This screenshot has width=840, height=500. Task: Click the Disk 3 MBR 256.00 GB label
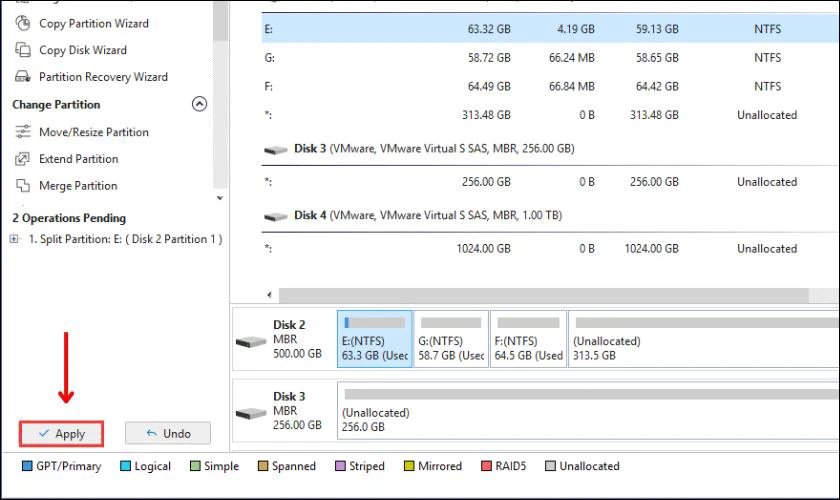click(x=297, y=411)
